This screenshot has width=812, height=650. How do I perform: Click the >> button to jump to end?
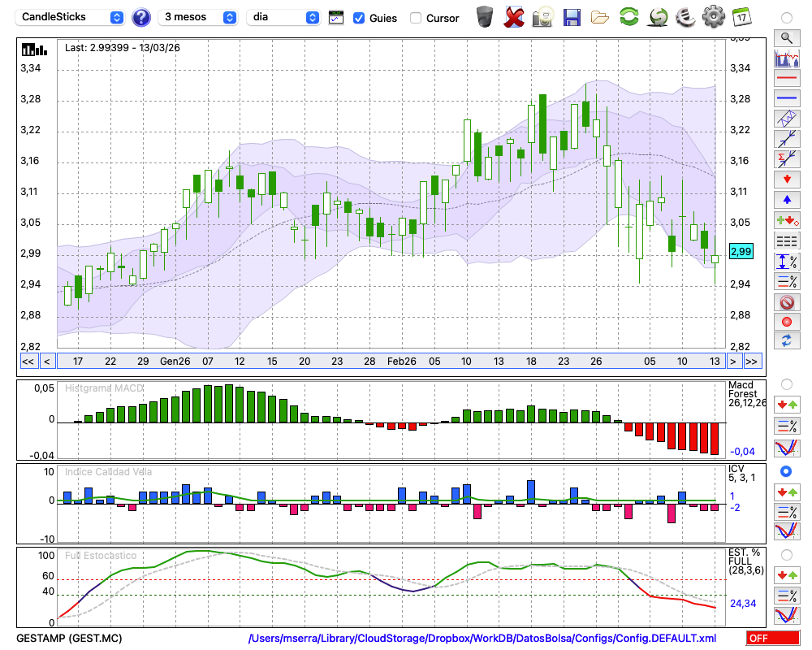pyautogui.click(x=752, y=361)
